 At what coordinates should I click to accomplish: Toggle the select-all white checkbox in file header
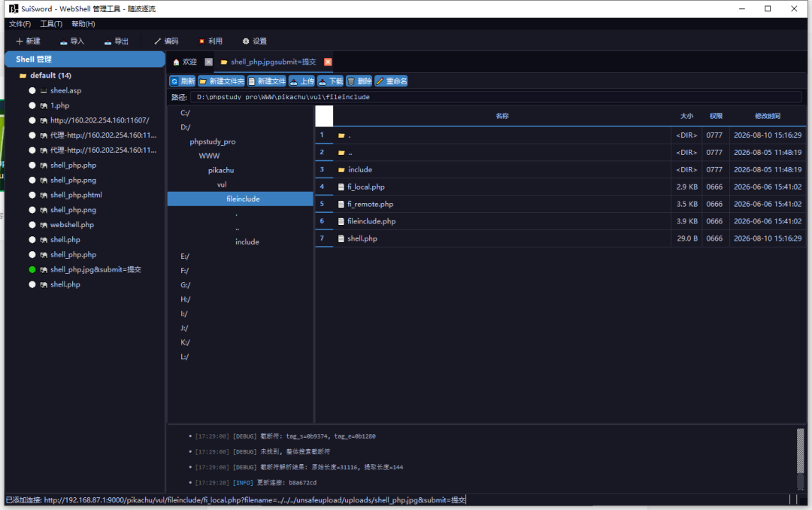324,116
